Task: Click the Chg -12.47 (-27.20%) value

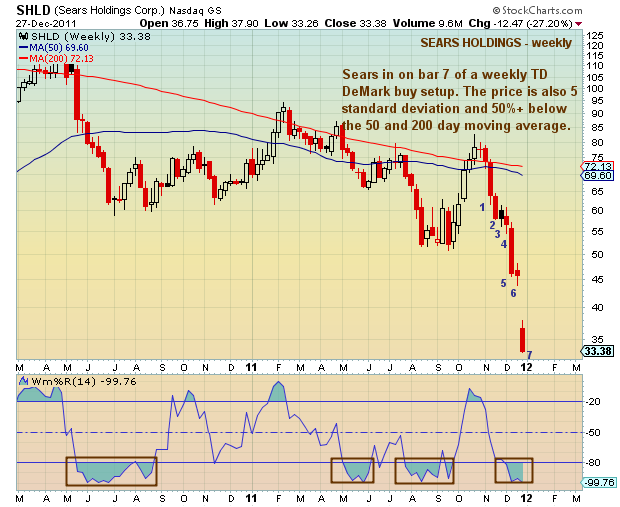Action: point(520,23)
